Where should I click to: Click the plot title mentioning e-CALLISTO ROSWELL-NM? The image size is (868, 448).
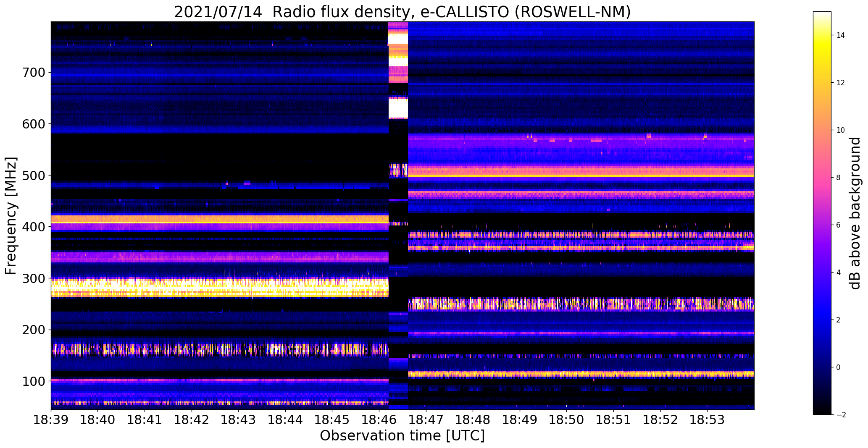coord(402,12)
